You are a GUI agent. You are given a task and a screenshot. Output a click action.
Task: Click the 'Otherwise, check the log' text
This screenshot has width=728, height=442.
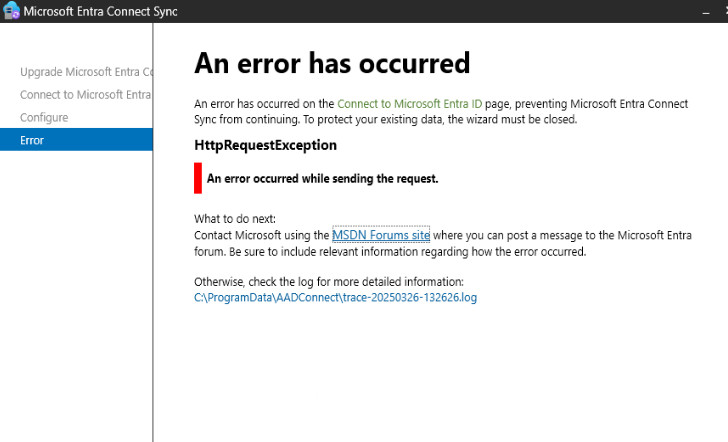pos(329,282)
